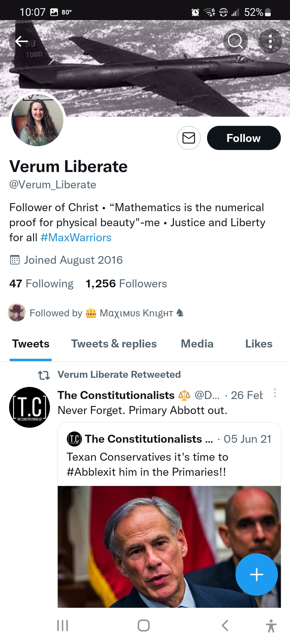The width and height of the screenshot is (290, 644).
Task: Open the quoted tweet from 05 Jun 21
Action: (x=169, y=456)
